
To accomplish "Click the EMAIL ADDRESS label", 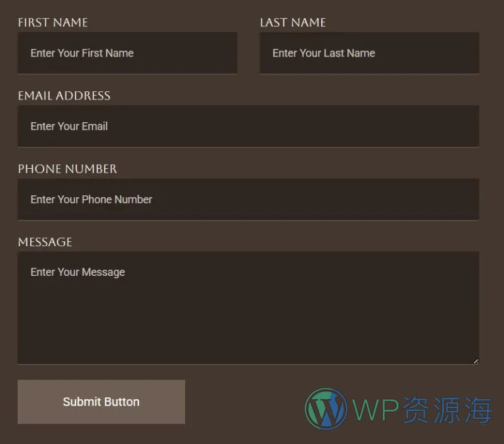I will (x=64, y=96).
